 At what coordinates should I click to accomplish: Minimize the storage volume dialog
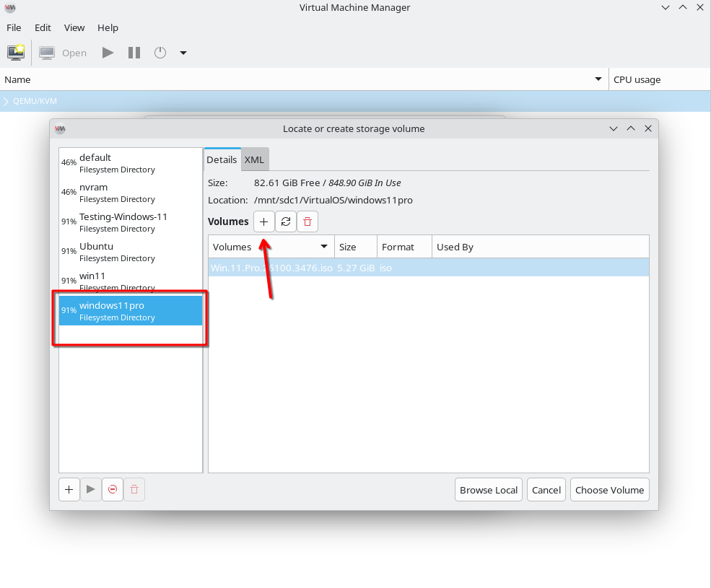coord(614,128)
